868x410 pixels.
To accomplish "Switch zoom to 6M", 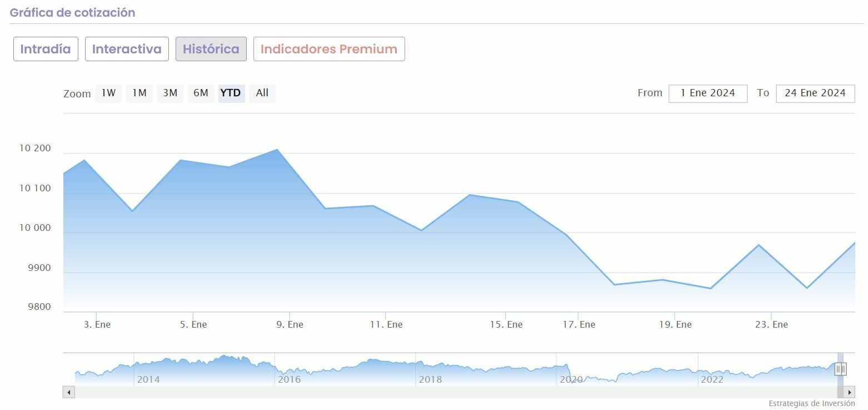I will tap(201, 93).
